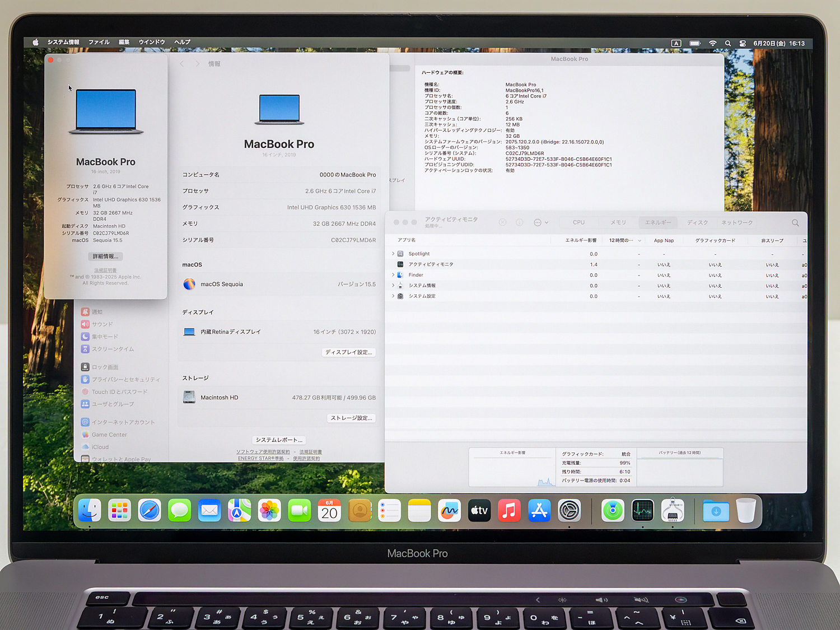Switch to the ディスク tab
Screen dimensions: 840x630
[x=698, y=222]
